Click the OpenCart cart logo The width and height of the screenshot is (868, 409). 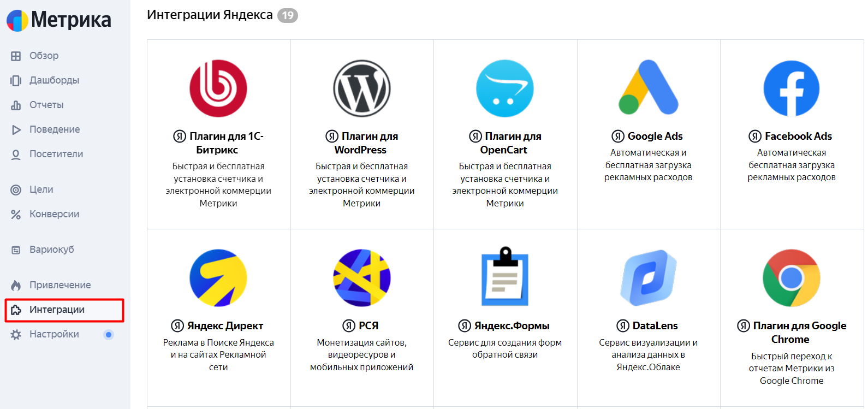point(505,88)
